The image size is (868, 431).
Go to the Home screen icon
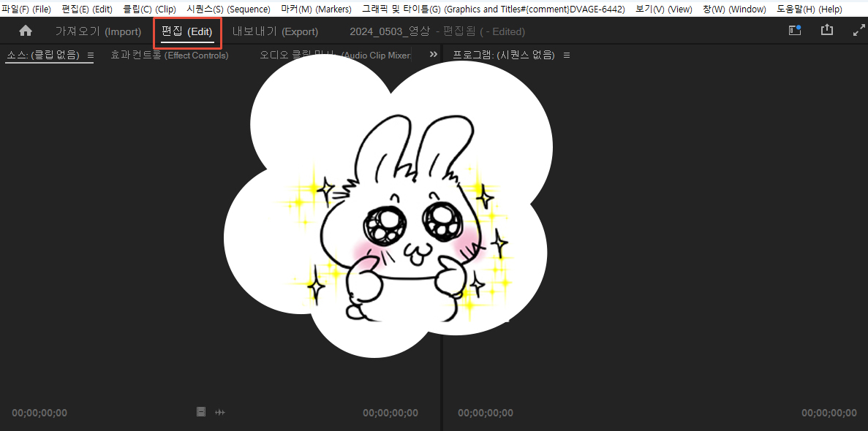point(26,31)
